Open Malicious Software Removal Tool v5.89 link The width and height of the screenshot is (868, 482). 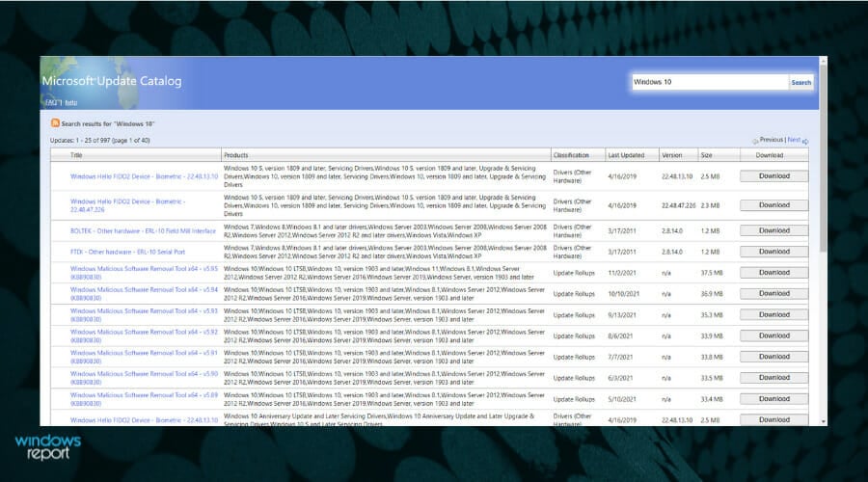tap(144, 399)
